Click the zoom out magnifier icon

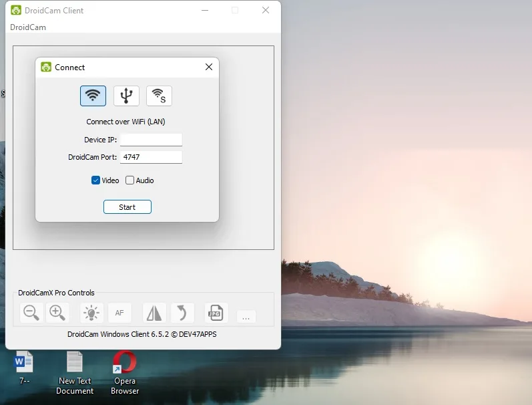point(31,313)
